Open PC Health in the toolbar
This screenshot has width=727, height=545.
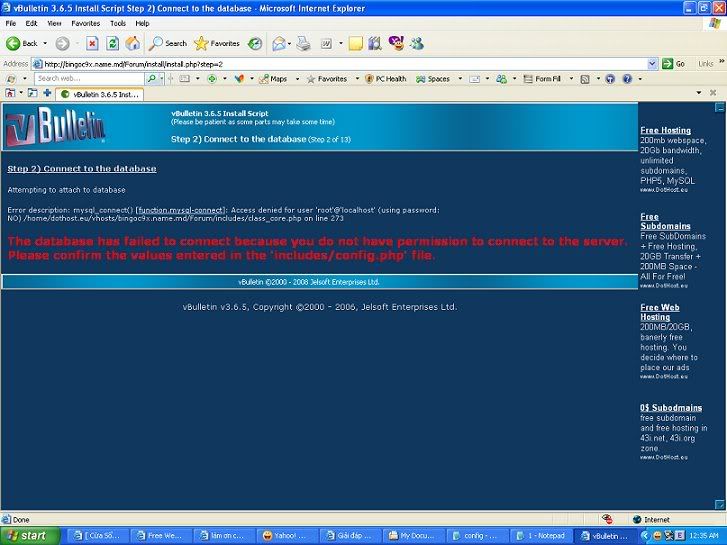click(386, 79)
